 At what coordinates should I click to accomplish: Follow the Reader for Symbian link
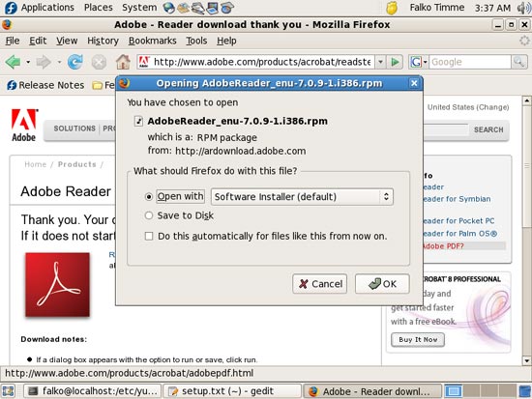click(x=457, y=199)
